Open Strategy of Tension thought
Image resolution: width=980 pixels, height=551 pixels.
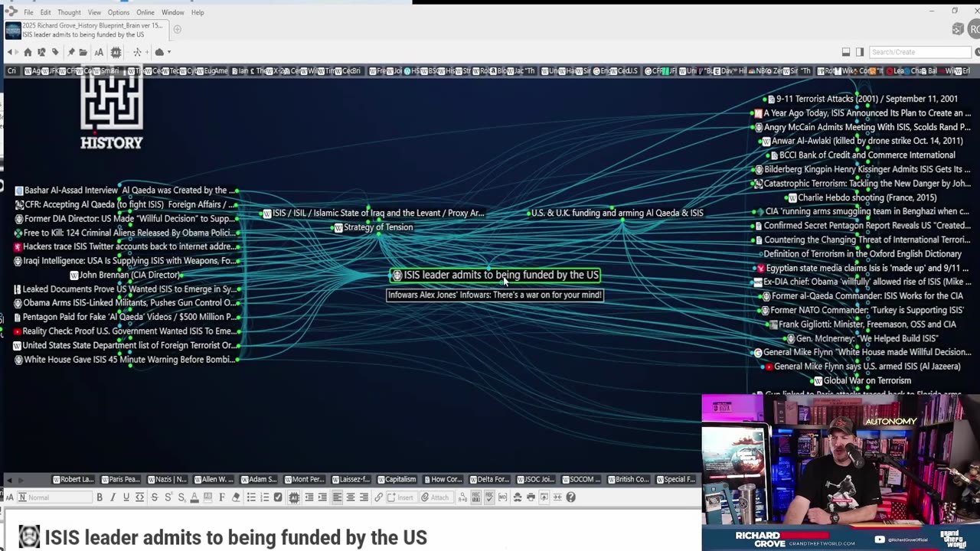[372, 227]
